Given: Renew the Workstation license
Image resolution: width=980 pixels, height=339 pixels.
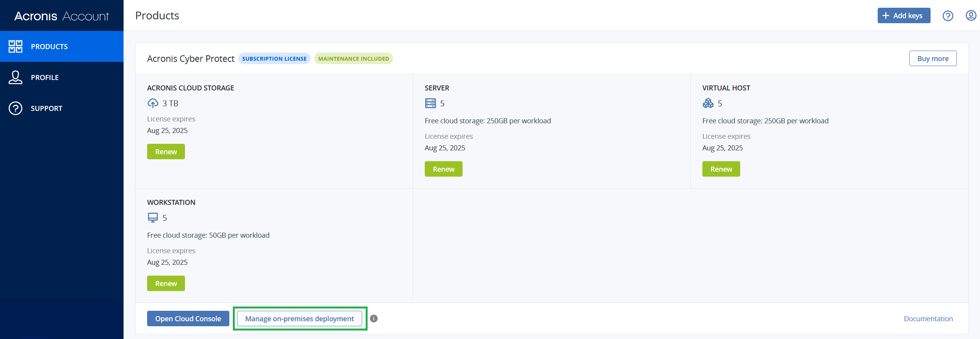Looking at the screenshot, I should coord(166,283).
